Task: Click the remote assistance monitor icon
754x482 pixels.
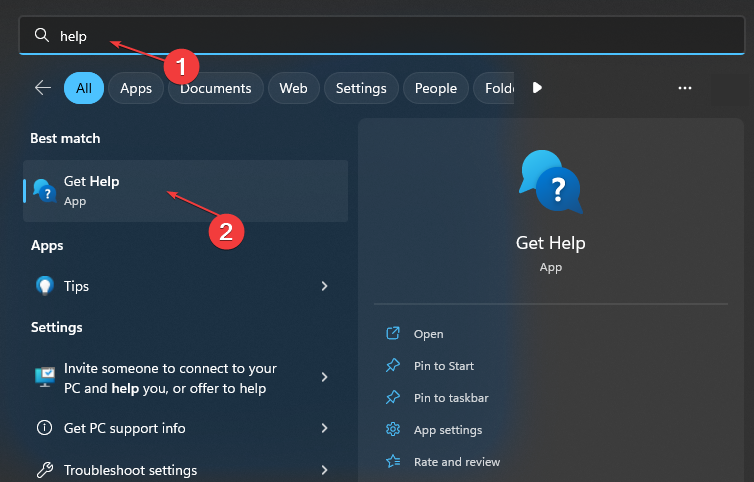Action: coord(45,377)
